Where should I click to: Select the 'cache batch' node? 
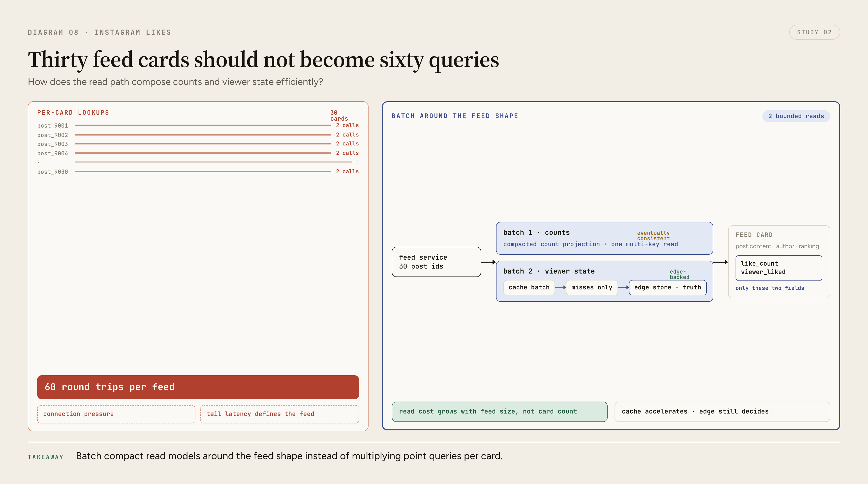click(x=529, y=287)
